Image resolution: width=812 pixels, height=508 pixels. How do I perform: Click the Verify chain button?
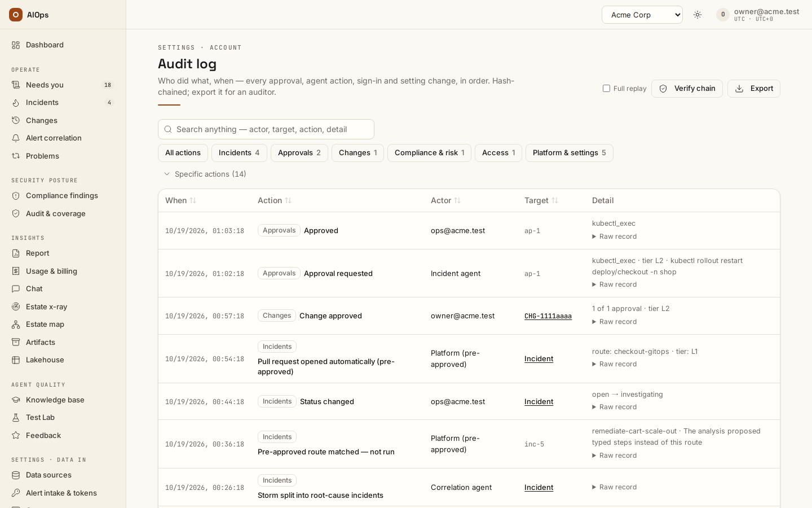[x=687, y=89]
